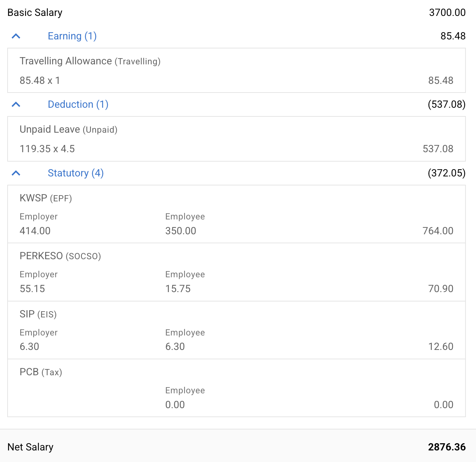This screenshot has width=476, height=462.
Task: Click the Net Salary total 2876.36
Action: (x=447, y=447)
